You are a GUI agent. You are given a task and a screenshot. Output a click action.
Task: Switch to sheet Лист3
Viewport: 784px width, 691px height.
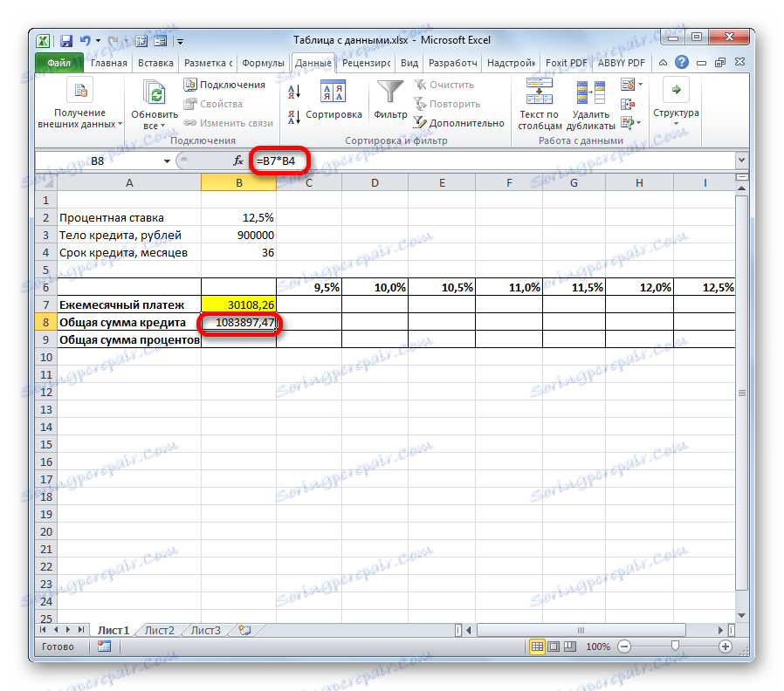pos(205,631)
